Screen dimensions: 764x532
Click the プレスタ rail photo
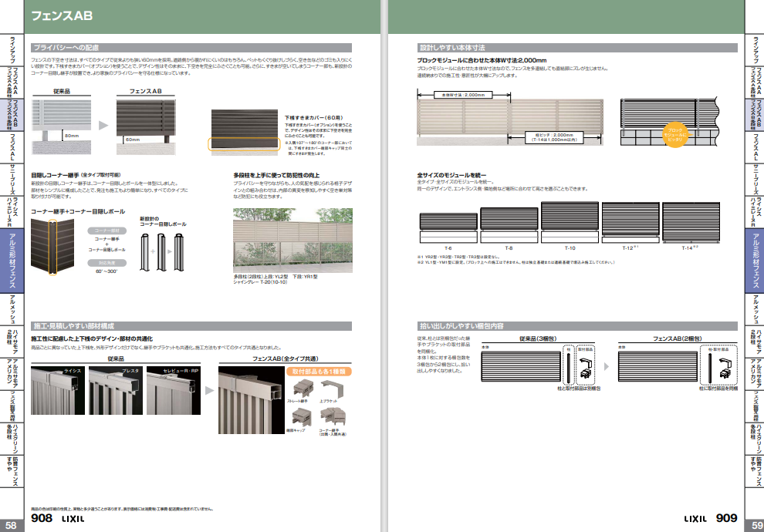point(116,390)
